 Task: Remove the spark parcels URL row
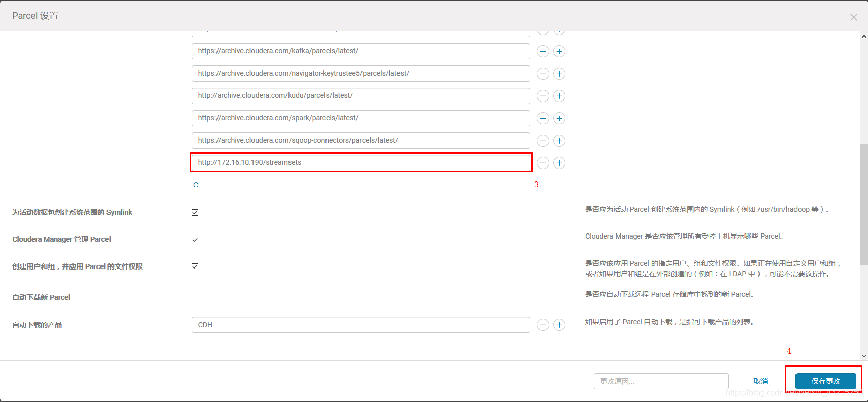tap(542, 118)
